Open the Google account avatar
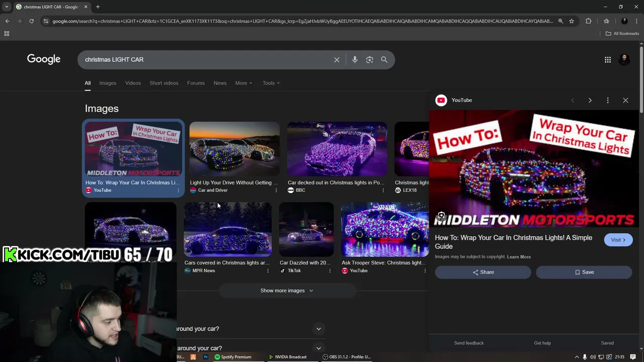The image size is (644, 362). [x=624, y=59]
